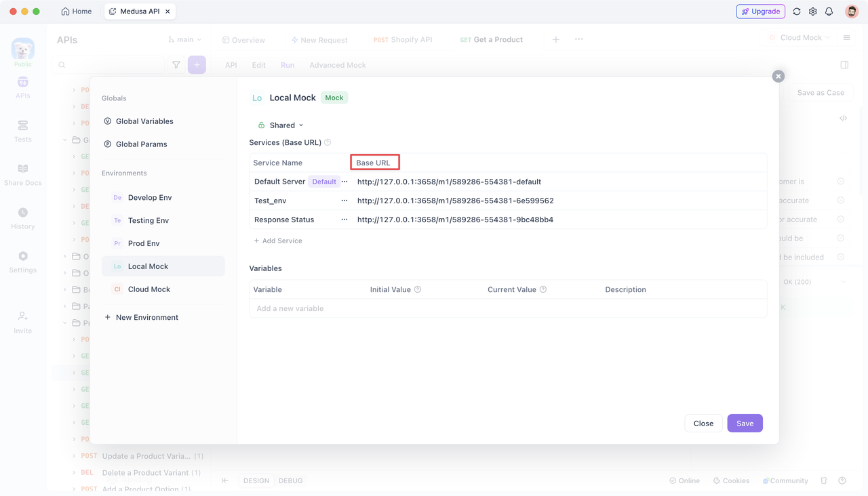This screenshot has height=496, width=868.
Task: Open the Shared visibility dropdown
Action: point(281,125)
